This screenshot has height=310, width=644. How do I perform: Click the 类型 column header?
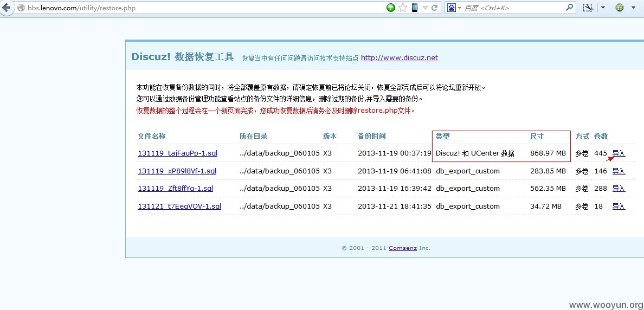tap(442, 136)
